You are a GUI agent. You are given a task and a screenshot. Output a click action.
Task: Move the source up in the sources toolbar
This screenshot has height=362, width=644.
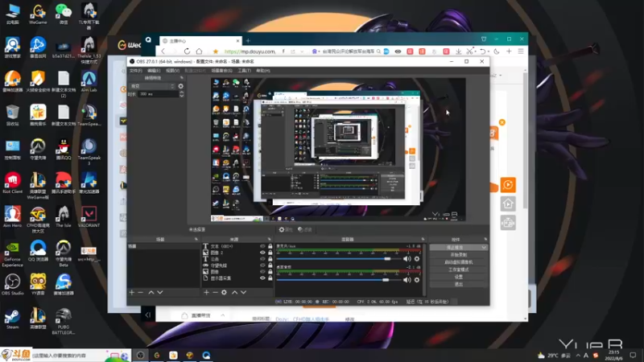tap(234, 292)
